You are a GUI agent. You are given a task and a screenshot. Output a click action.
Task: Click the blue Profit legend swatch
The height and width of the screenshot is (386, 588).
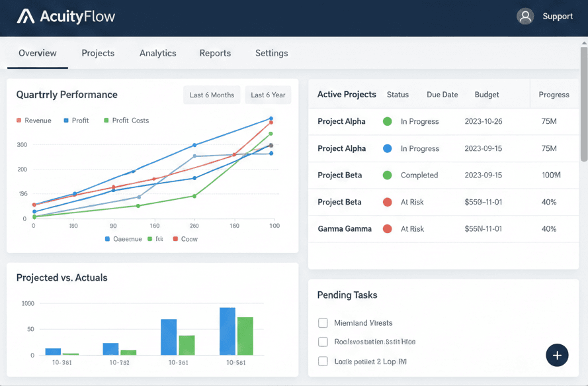click(66, 121)
